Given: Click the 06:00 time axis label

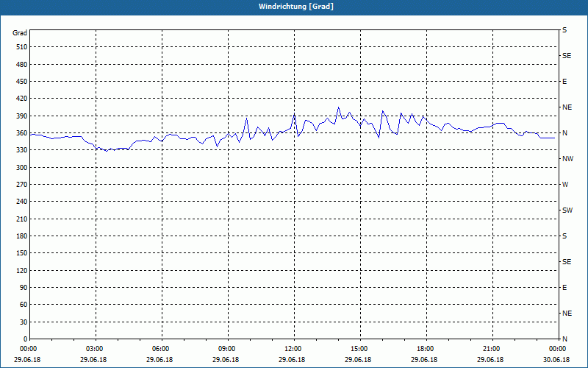Looking at the screenshot, I should pos(161,349).
